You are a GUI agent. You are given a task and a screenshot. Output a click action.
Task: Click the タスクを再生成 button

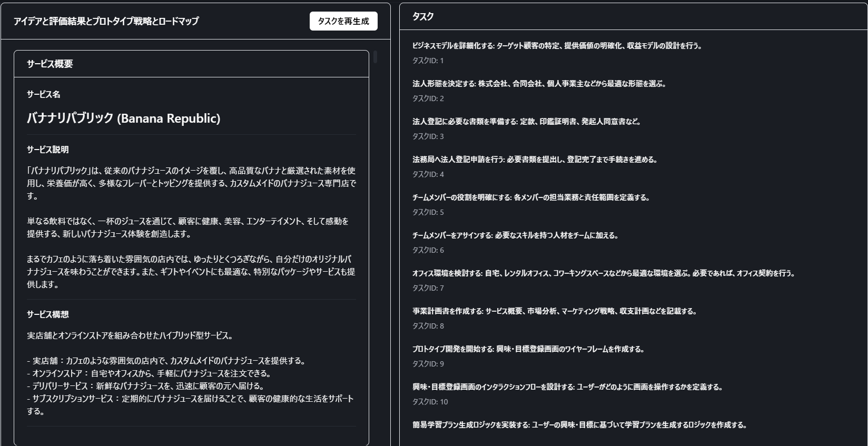click(x=343, y=21)
